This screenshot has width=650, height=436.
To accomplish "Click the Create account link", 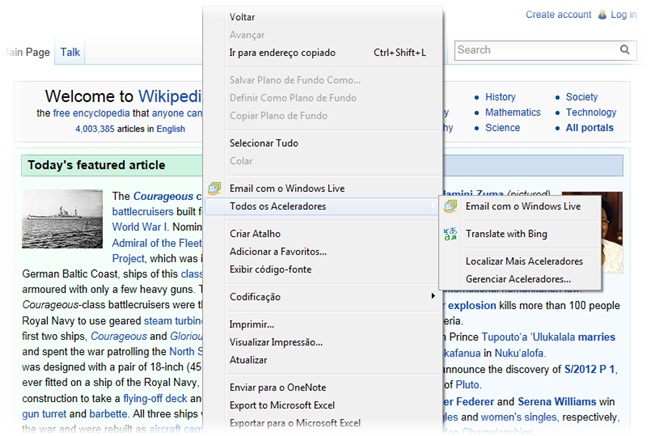I will tap(558, 15).
